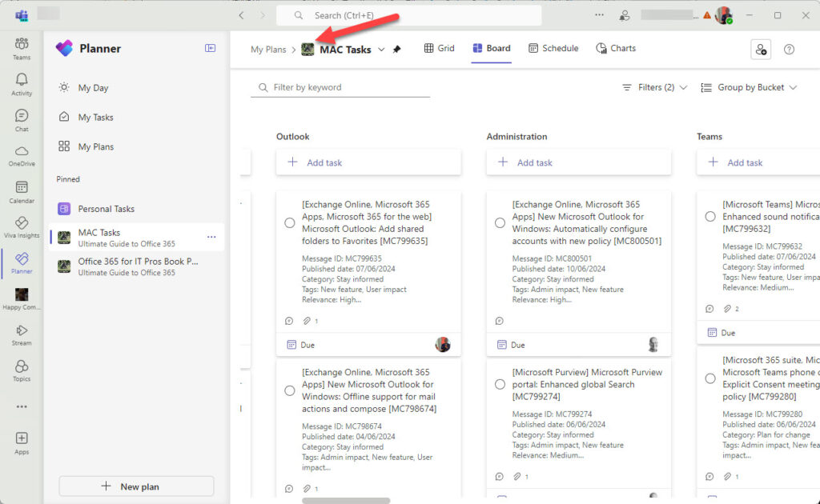820x504 pixels.
Task: Add task to the Administration bucket
Action: (578, 162)
